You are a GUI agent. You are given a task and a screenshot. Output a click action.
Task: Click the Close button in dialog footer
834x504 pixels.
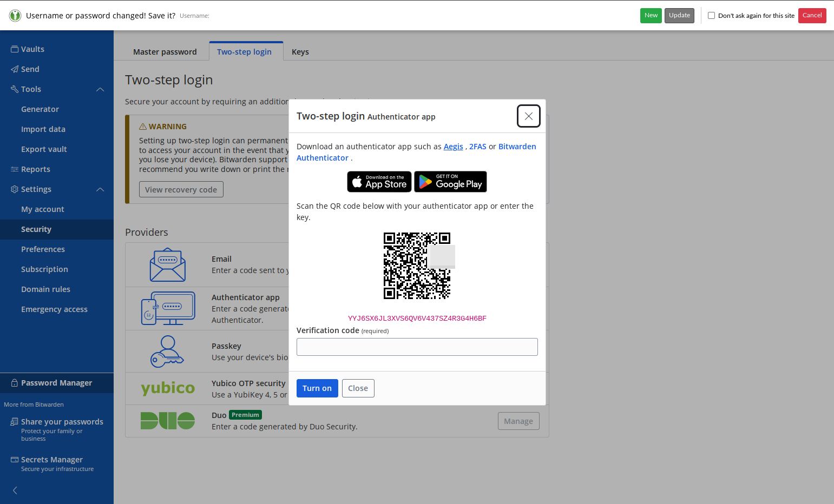click(x=358, y=388)
